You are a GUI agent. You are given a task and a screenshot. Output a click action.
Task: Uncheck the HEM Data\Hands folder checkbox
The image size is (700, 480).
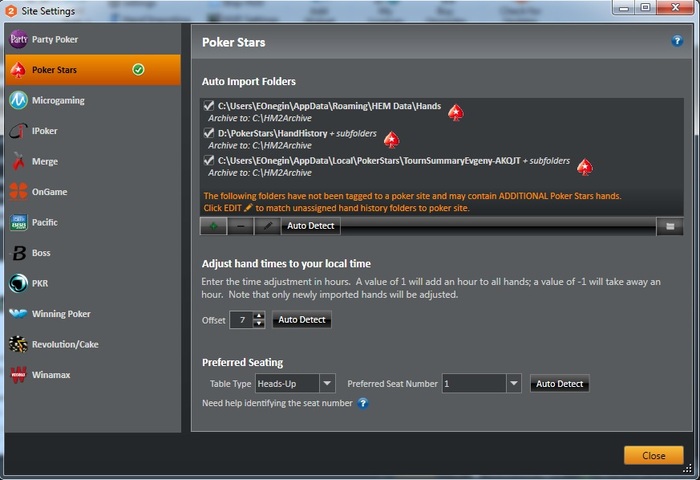click(x=208, y=106)
